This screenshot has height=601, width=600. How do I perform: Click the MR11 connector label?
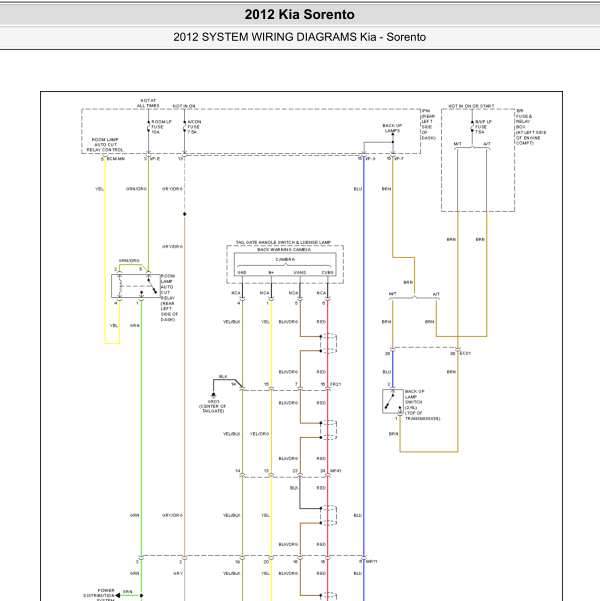pyautogui.click(x=372, y=562)
